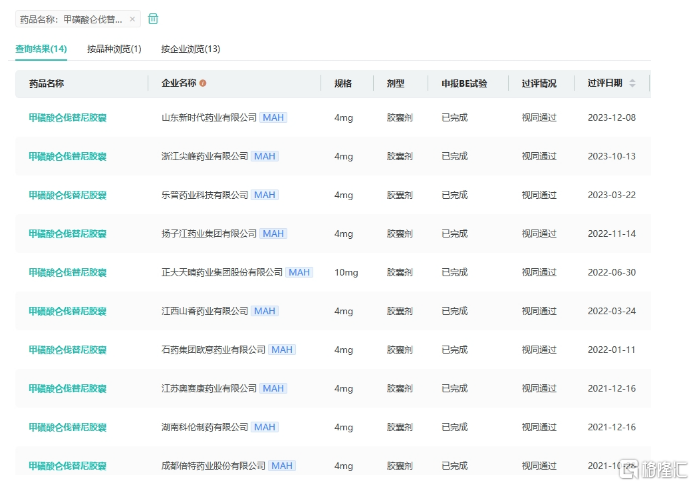This screenshot has width=694, height=486.
Task: Open the drug name link in the 浙江尖峰药业 row
Action: click(x=68, y=156)
